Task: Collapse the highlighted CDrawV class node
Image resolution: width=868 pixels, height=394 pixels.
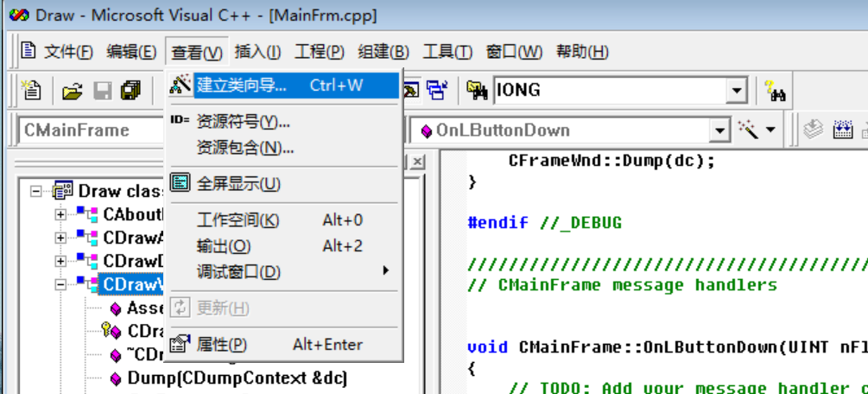Action: pyautogui.click(x=60, y=284)
